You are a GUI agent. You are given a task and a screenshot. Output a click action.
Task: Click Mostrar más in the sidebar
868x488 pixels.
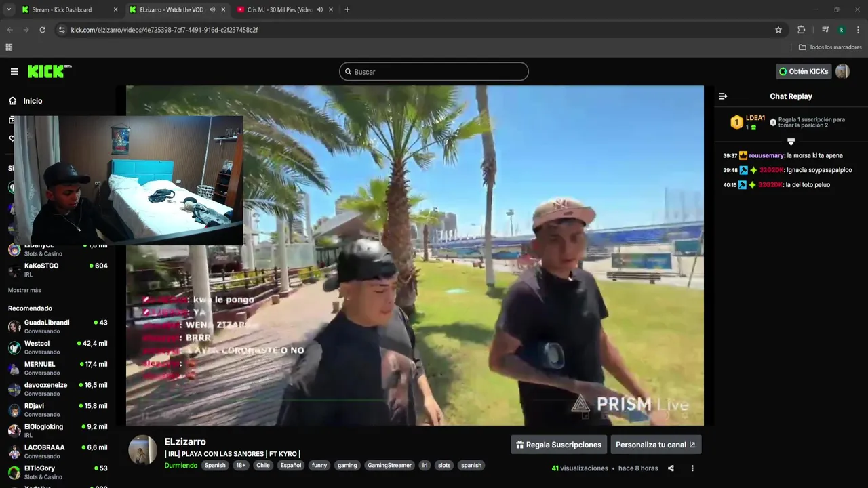pos(24,290)
